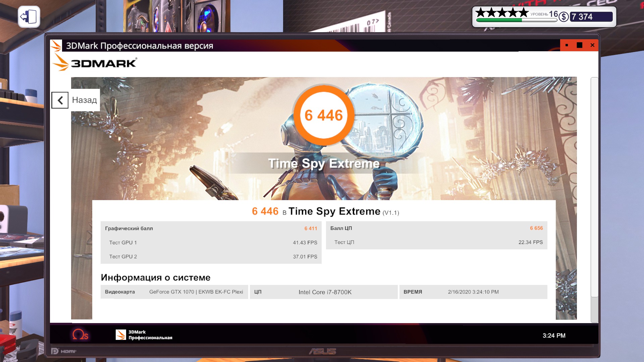Maximize the 3DMark window

[x=579, y=45]
